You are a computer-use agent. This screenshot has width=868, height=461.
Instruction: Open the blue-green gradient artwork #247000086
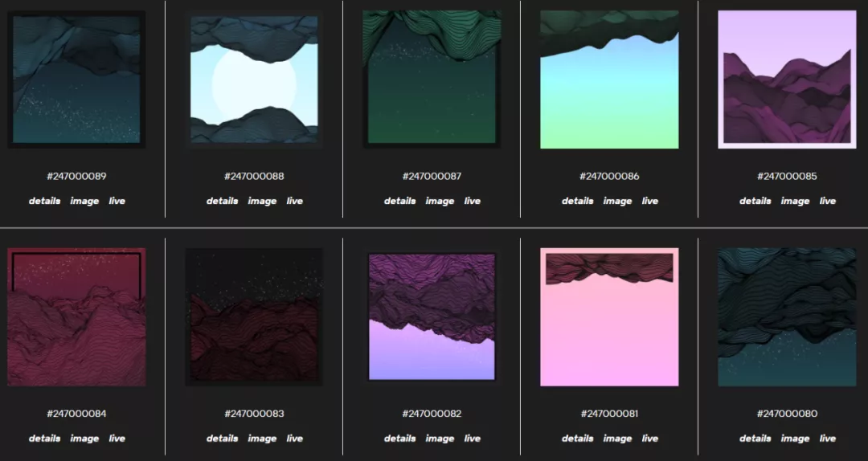click(609, 80)
